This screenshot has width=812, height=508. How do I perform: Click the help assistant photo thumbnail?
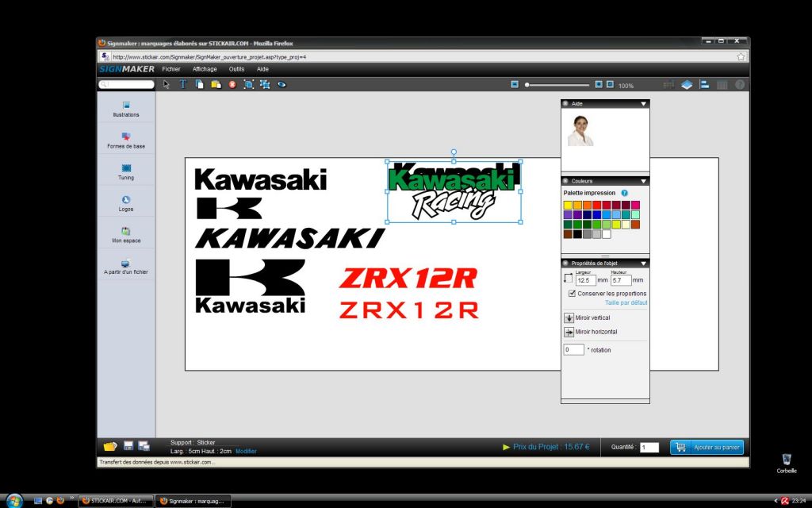[580, 131]
